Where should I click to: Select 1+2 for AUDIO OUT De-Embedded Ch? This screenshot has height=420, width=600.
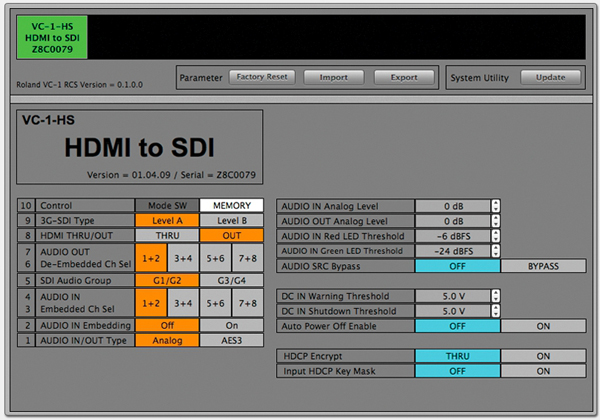click(151, 258)
